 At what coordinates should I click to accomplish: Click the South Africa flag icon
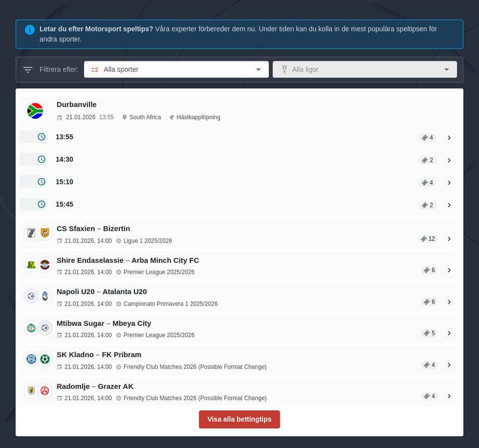coord(35,111)
